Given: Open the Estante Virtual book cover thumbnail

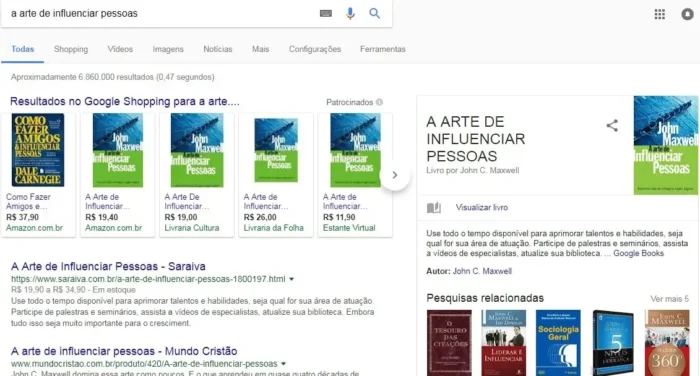Looking at the screenshot, I should coord(355,150).
